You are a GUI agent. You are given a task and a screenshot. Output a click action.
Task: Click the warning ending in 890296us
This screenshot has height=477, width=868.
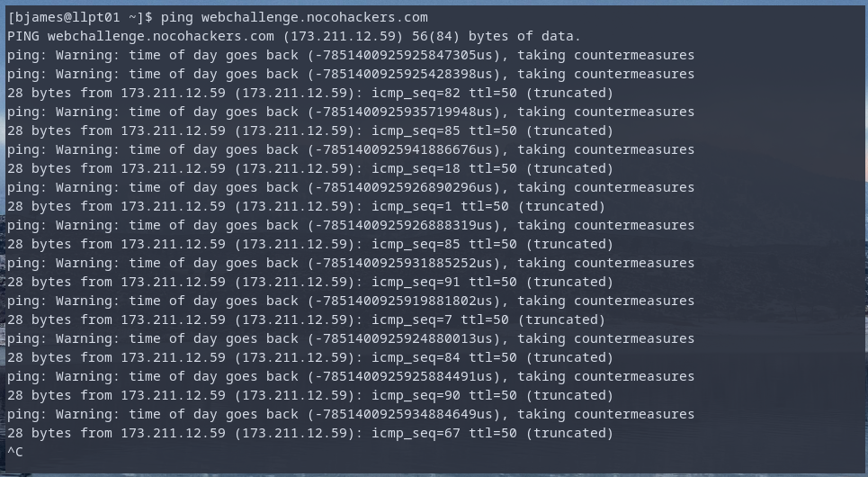click(350, 187)
